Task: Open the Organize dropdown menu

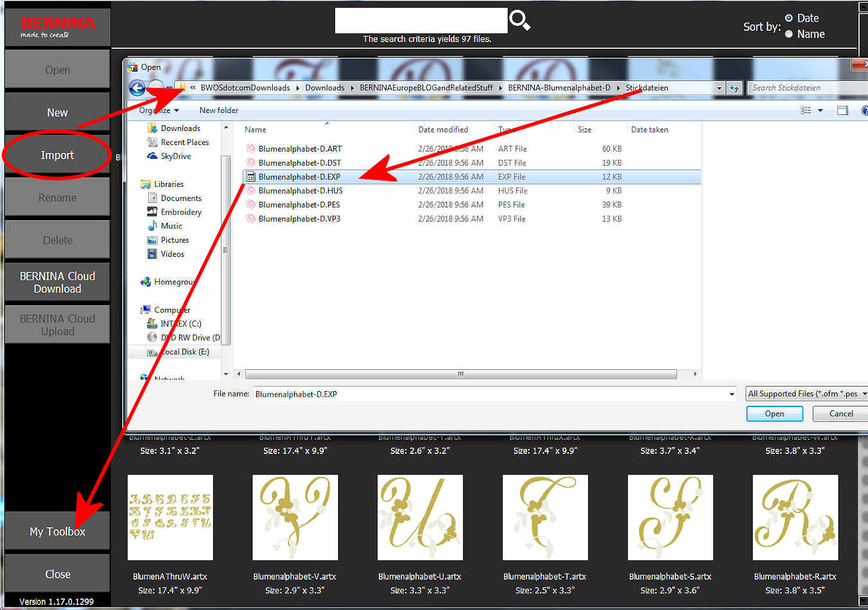Action: [x=159, y=110]
